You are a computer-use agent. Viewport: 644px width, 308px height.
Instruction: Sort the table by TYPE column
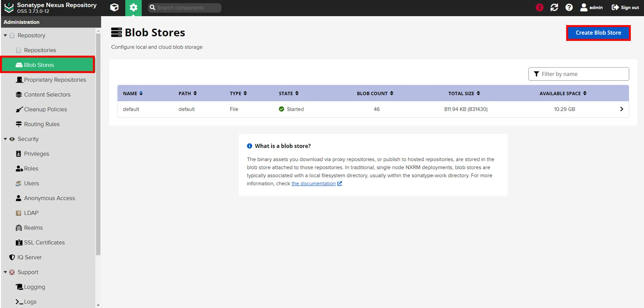point(238,93)
